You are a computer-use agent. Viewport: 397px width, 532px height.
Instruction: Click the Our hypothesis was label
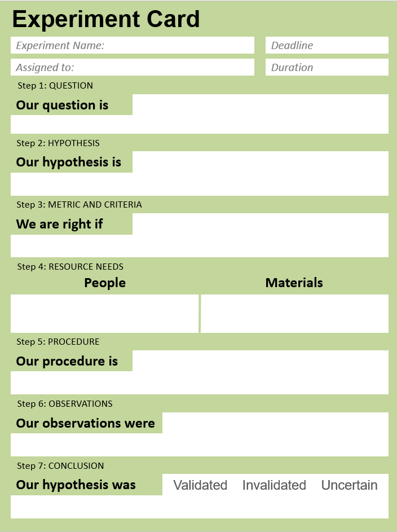pyautogui.click(x=76, y=485)
